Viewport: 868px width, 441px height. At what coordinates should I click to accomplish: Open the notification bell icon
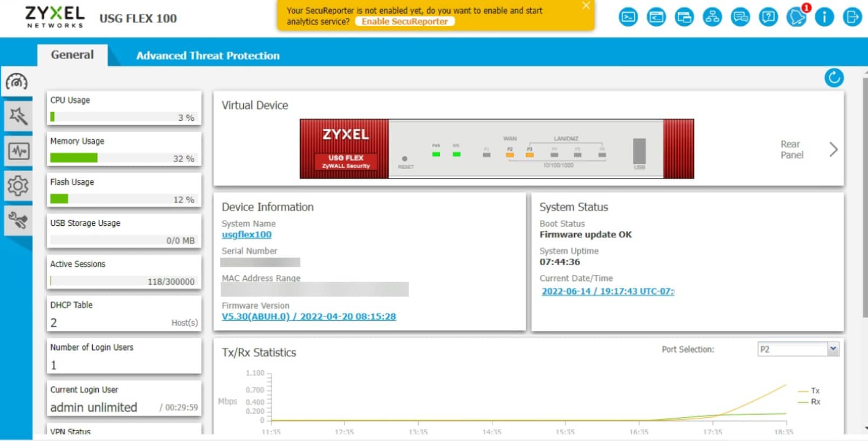click(x=796, y=17)
